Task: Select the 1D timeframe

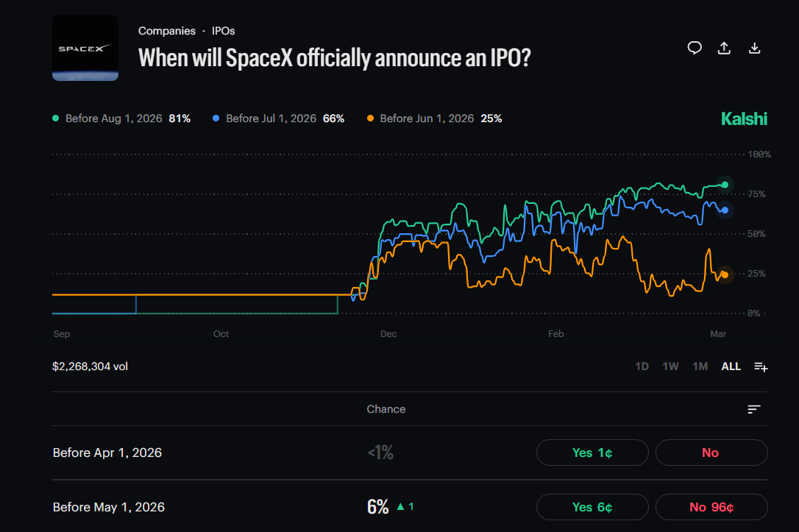Action: (x=642, y=366)
